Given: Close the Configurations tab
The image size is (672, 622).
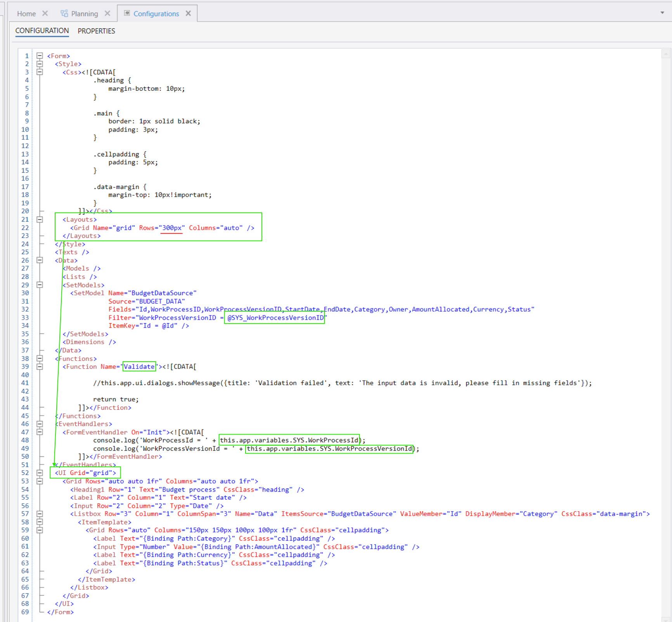Looking at the screenshot, I should click(188, 13).
